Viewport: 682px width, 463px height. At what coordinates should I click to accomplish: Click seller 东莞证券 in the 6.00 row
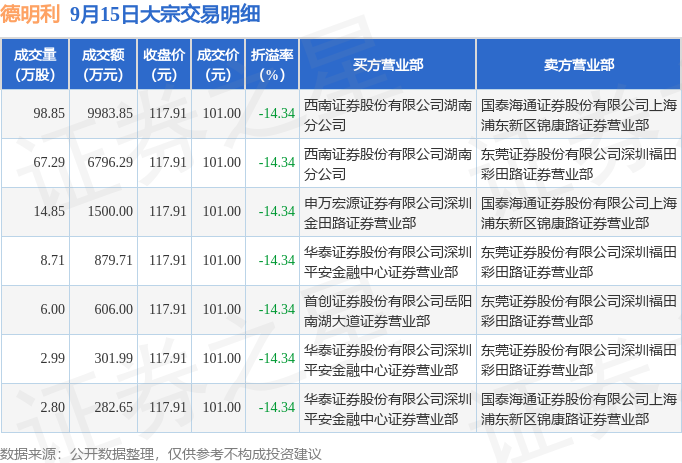tap(578, 311)
